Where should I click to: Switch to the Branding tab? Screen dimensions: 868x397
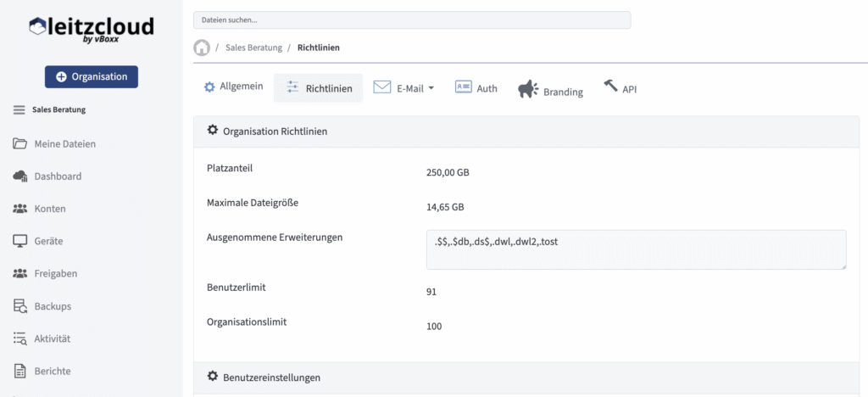(x=550, y=90)
